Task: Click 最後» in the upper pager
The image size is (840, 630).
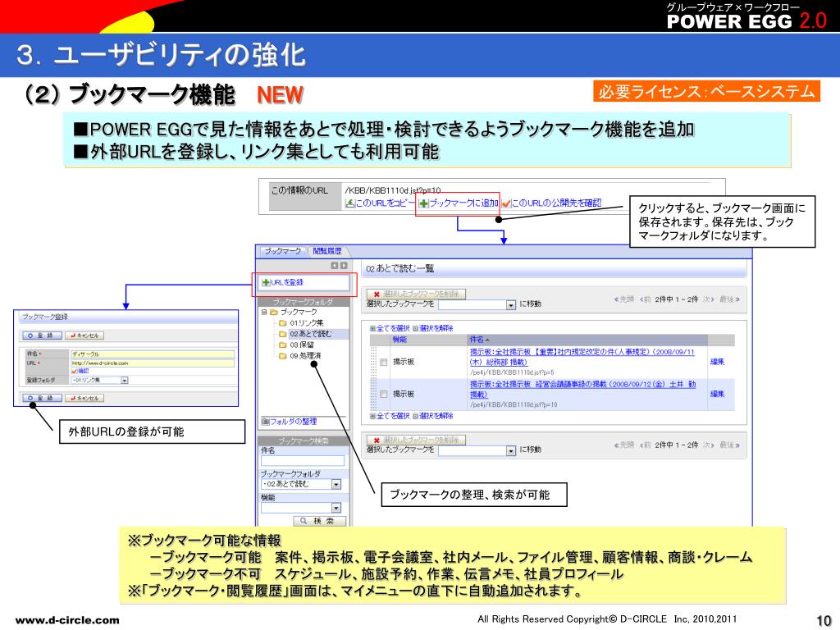Action: 729,299
